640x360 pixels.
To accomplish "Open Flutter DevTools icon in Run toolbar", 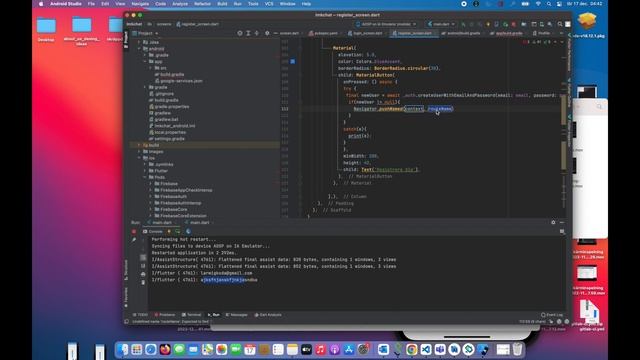I will coord(188,231).
